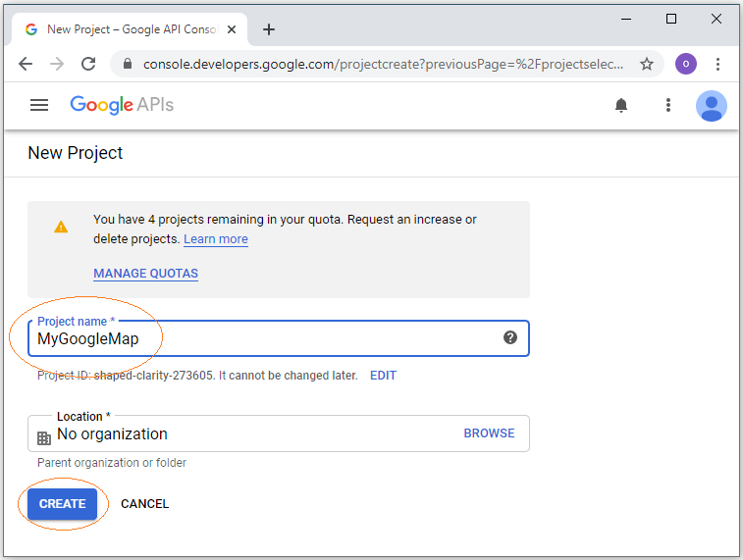Create the MyGoogleMap project

coord(62,504)
